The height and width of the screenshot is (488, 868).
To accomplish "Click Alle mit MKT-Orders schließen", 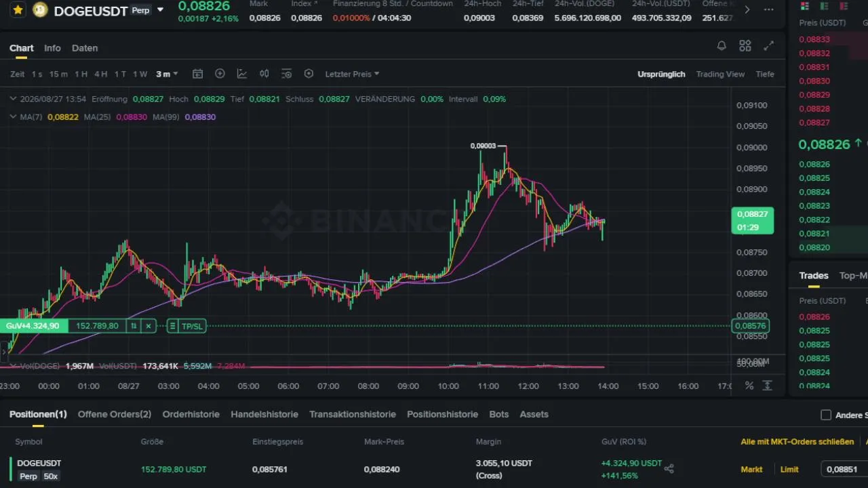I will (x=797, y=441).
